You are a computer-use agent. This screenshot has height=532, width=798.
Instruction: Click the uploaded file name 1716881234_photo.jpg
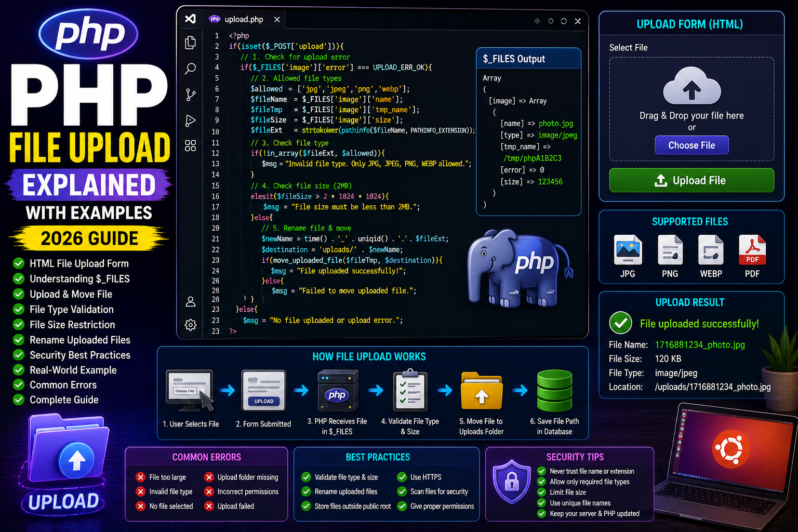700,344
